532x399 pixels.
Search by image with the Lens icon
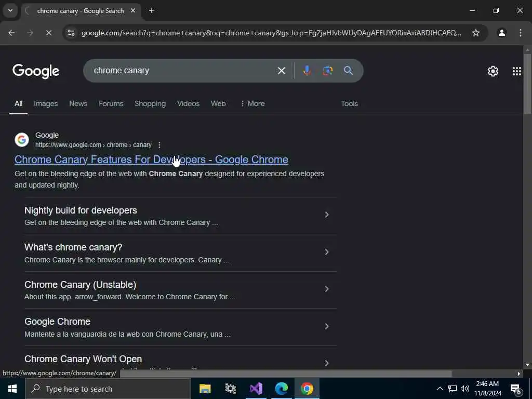click(x=327, y=71)
